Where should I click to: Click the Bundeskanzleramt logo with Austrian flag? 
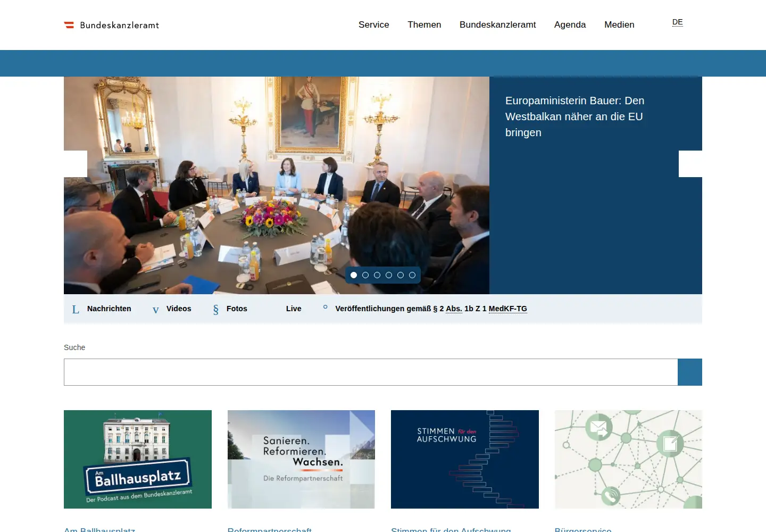[112, 25]
